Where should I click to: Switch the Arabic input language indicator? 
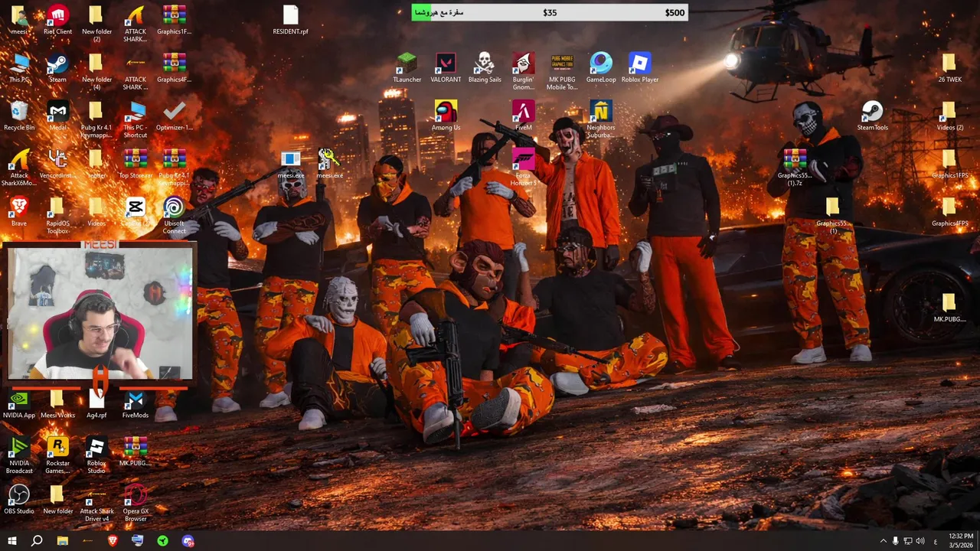[936, 541]
